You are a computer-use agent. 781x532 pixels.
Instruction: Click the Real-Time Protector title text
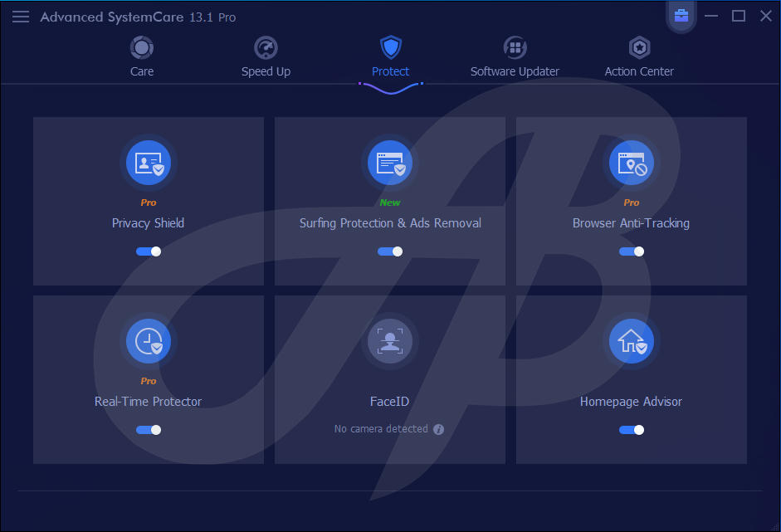coord(148,402)
